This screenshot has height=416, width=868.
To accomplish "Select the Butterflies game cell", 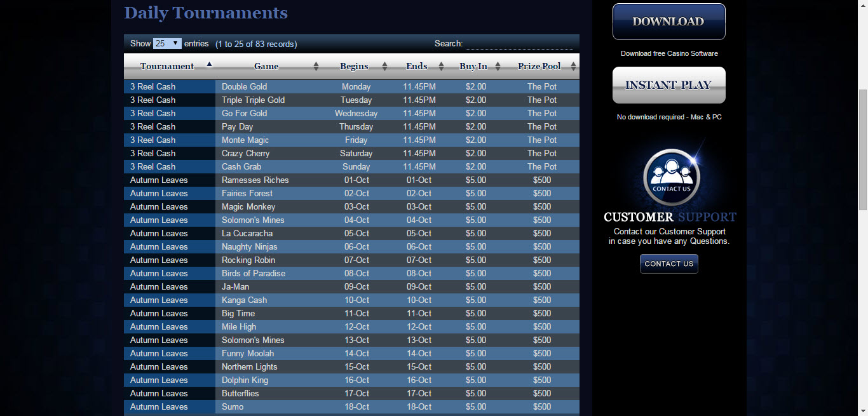I will pyautogui.click(x=269, y=393).
